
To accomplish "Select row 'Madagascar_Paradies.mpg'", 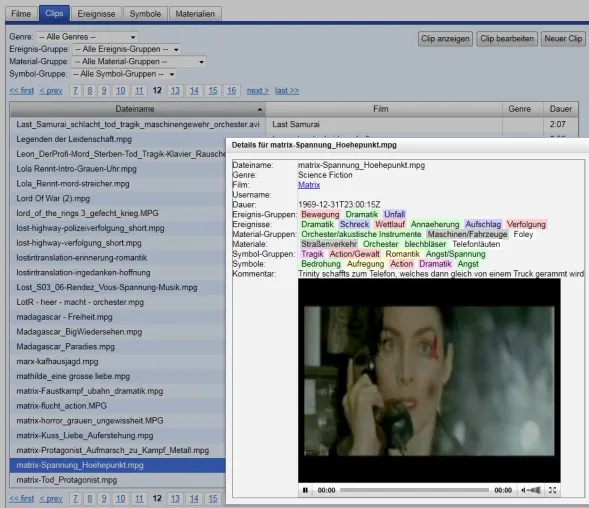I will pos(118,347).
